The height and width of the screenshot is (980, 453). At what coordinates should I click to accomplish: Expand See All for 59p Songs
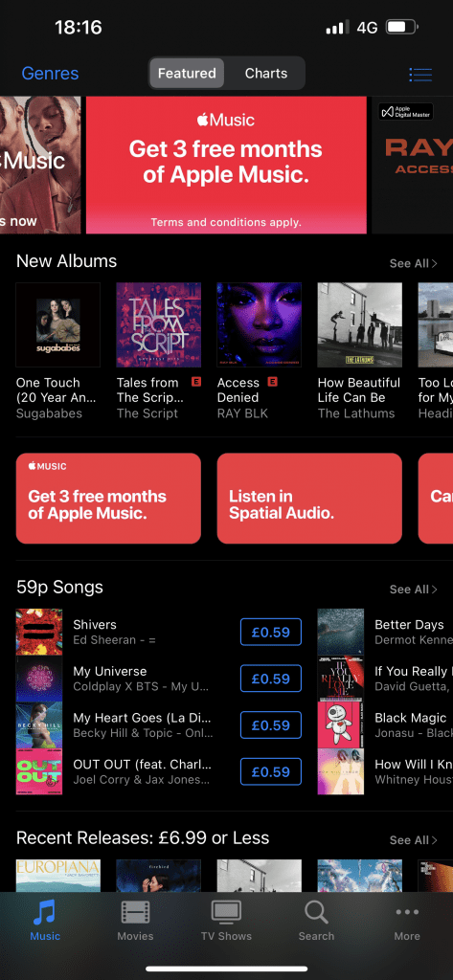pyautogui.click(x=413, y=590)
